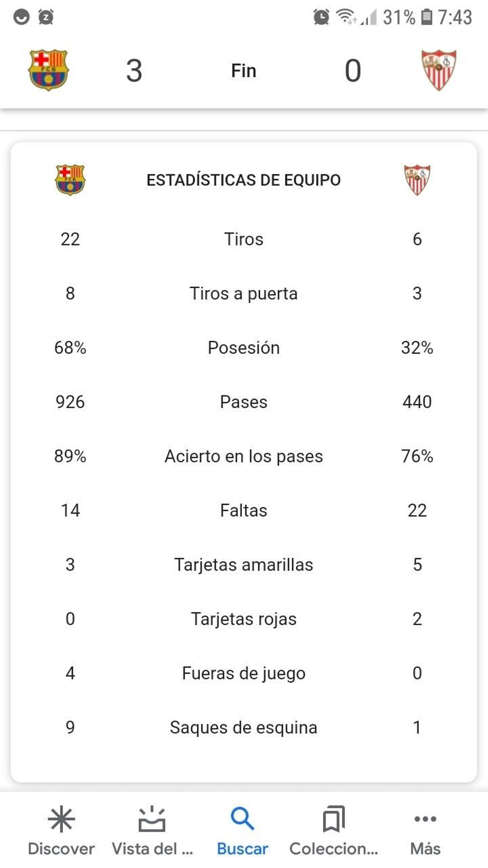Viewport: 488px width, 868px height.
Task: Click the Sevilla badge in the statistics card
Action: tap(418, 179)
